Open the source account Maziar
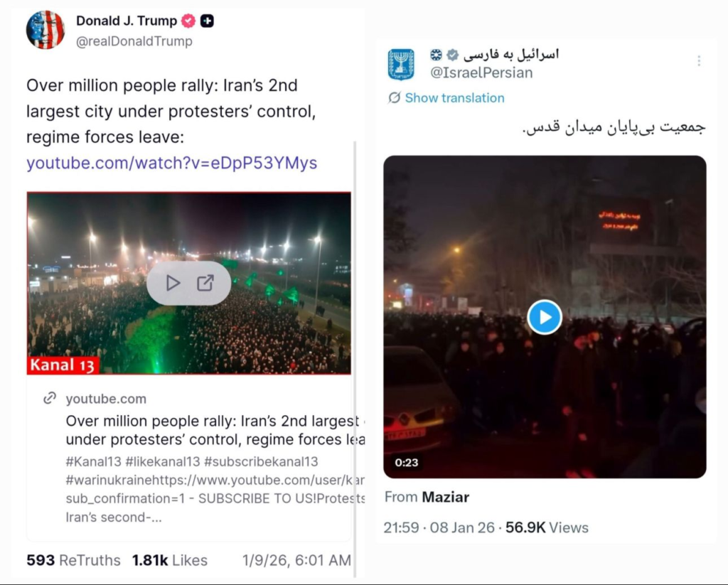 point(445,498)
